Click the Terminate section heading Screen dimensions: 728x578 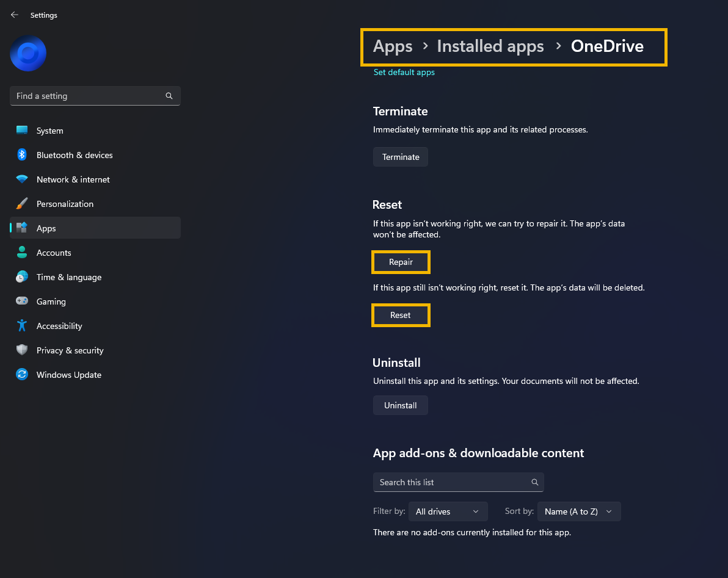tap(400, 111)
